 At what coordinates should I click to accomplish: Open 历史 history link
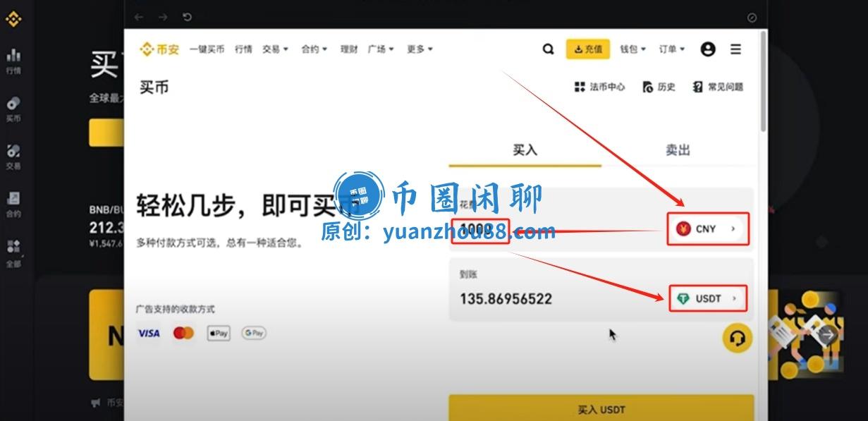tap(659, 87)
